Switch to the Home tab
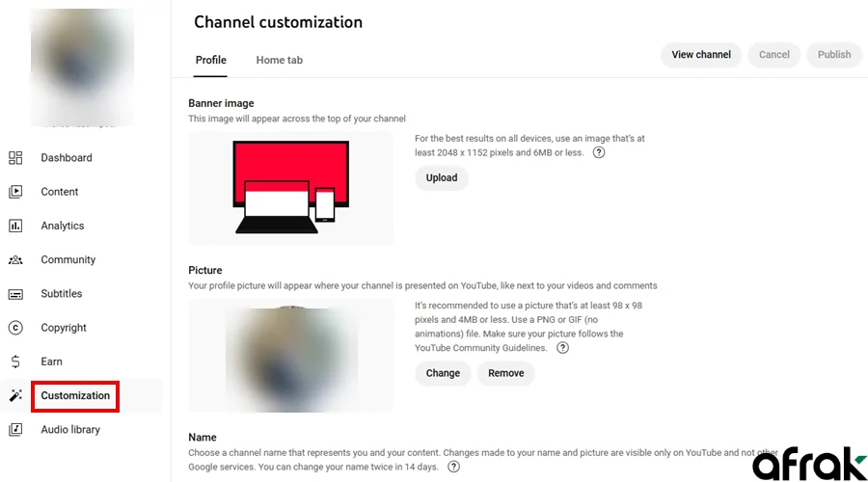Viewport: 868px width, 482px height. point(279,60)
